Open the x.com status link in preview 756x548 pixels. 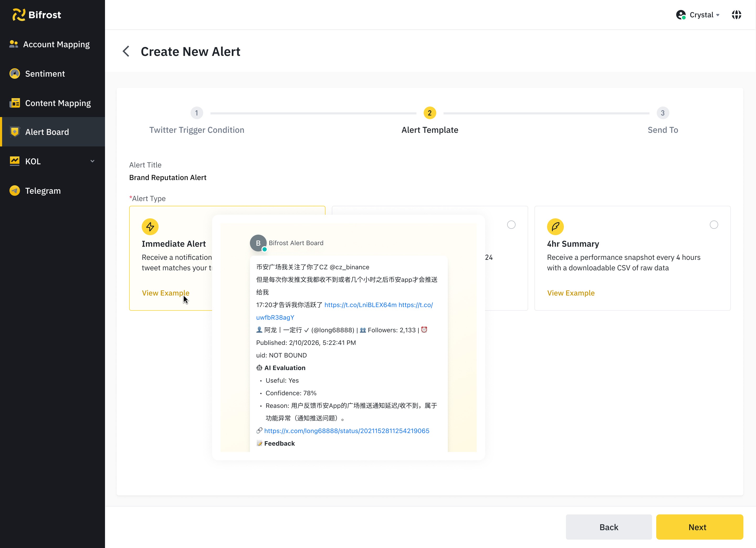[347, 431]
